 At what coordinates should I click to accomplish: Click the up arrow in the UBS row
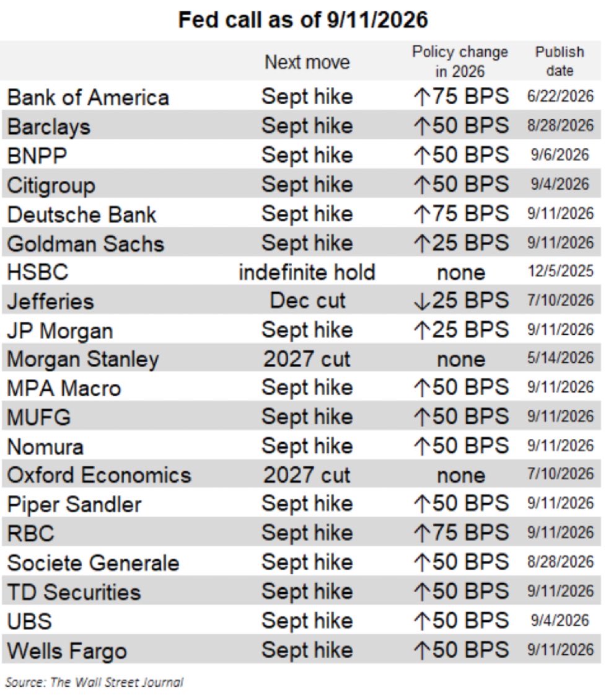(x=421, y=621)
